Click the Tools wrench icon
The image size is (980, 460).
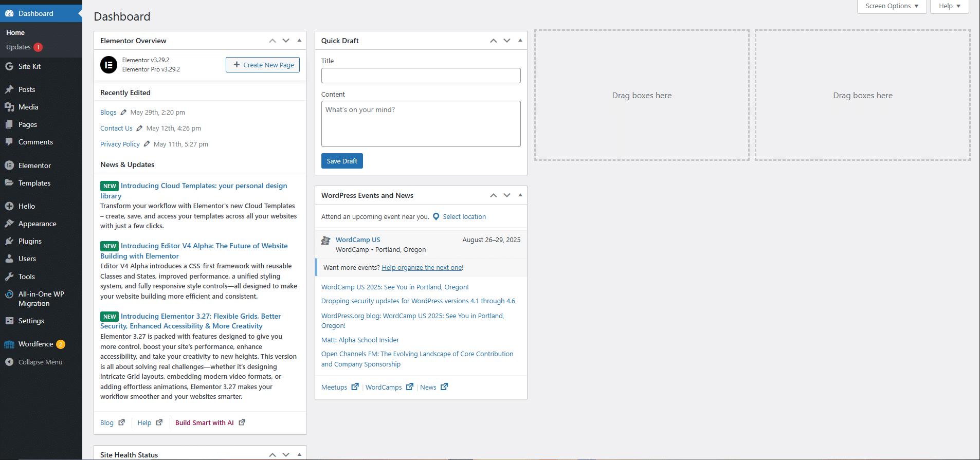(x=9, y=277)
